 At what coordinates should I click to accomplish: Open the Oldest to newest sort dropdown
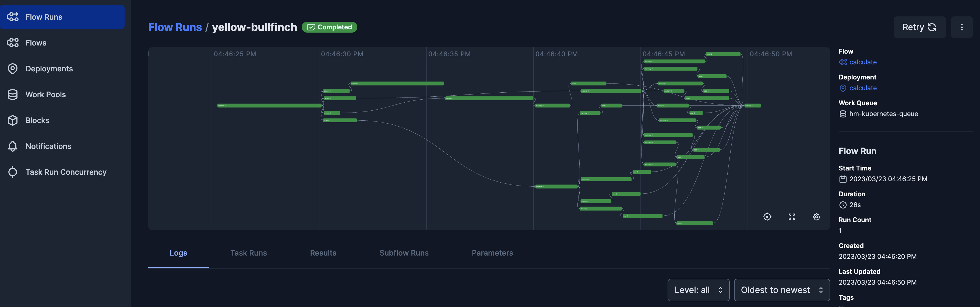coord(781,290)
